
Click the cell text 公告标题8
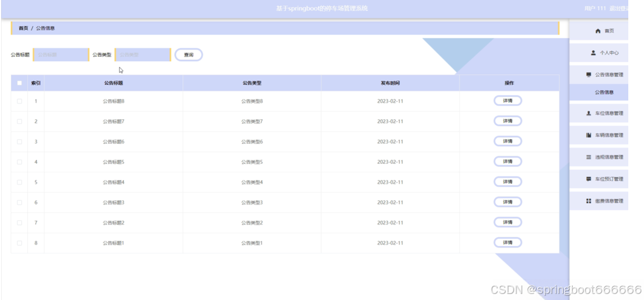coord(114,101)
